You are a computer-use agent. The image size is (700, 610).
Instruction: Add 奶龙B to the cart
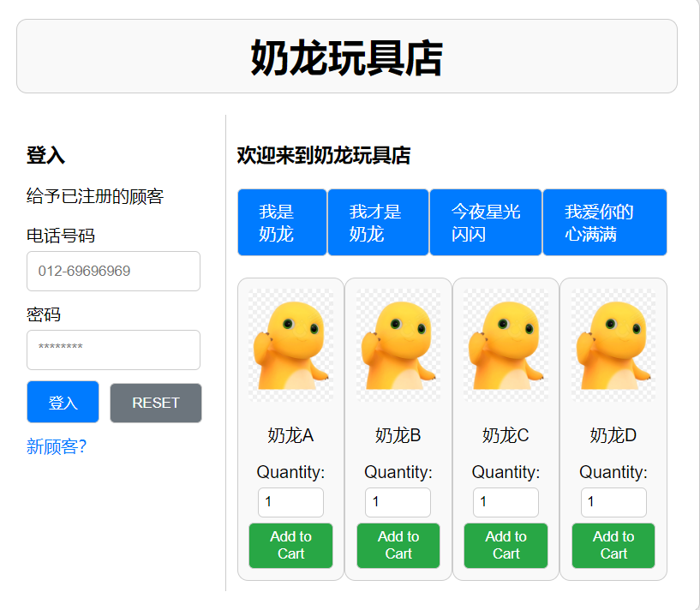[398, 546]
